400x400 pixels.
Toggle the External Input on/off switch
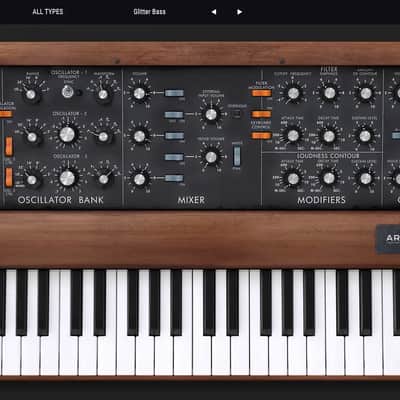coord(174,115)
